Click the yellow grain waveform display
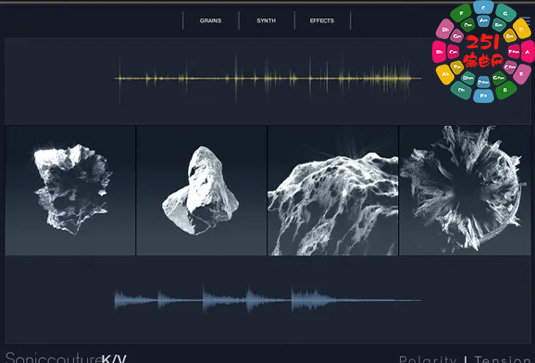This screenshot has height=363, width=535. (x=268, y=78)
